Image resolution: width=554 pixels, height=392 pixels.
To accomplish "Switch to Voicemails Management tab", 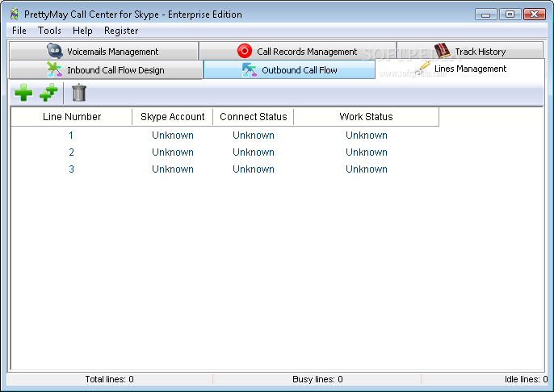I will (103, 51).
